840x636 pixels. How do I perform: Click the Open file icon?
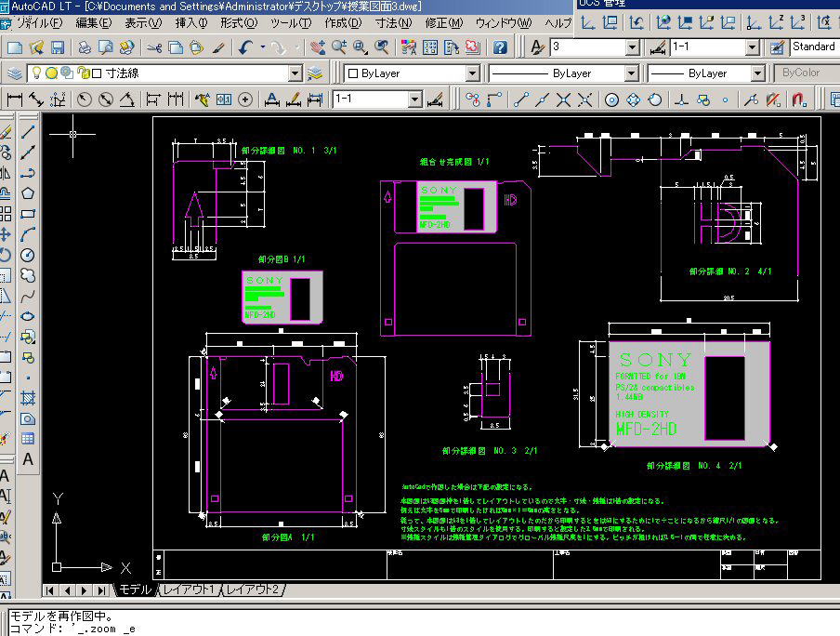(36, 47)
